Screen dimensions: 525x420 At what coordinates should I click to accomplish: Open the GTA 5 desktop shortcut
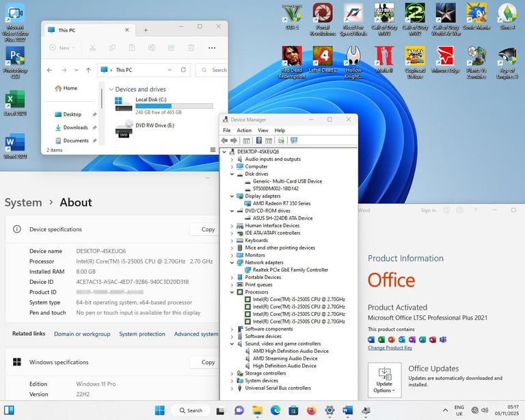[x=292, y=16]
